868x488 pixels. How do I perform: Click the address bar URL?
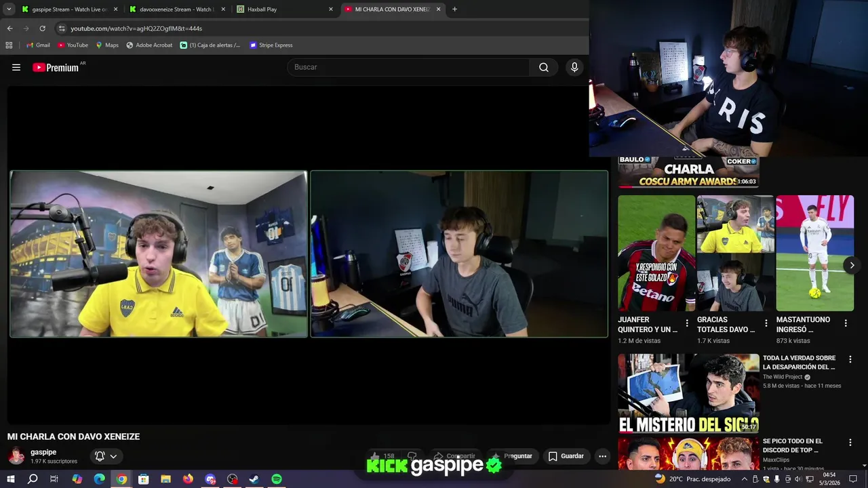pyautogui.click(x=136, y=28)
